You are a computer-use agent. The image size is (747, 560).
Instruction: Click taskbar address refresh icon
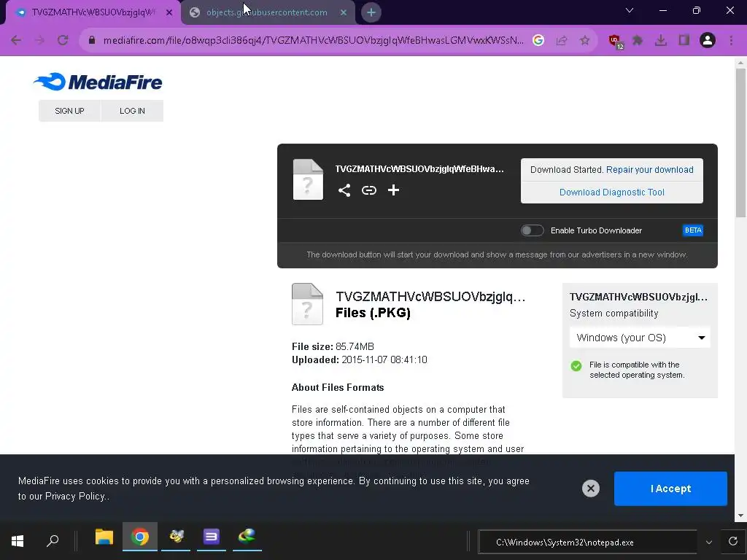coord(732,542)
